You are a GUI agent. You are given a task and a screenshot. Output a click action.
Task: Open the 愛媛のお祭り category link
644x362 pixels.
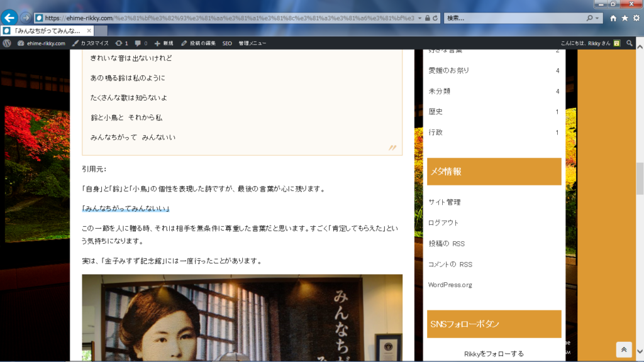(x=448, y=70)
